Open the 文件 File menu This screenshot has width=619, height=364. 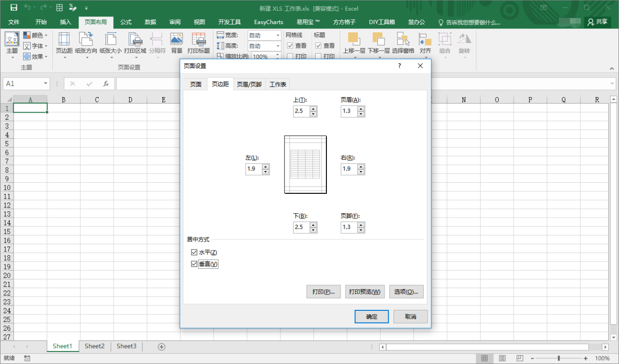click(14, 22)
